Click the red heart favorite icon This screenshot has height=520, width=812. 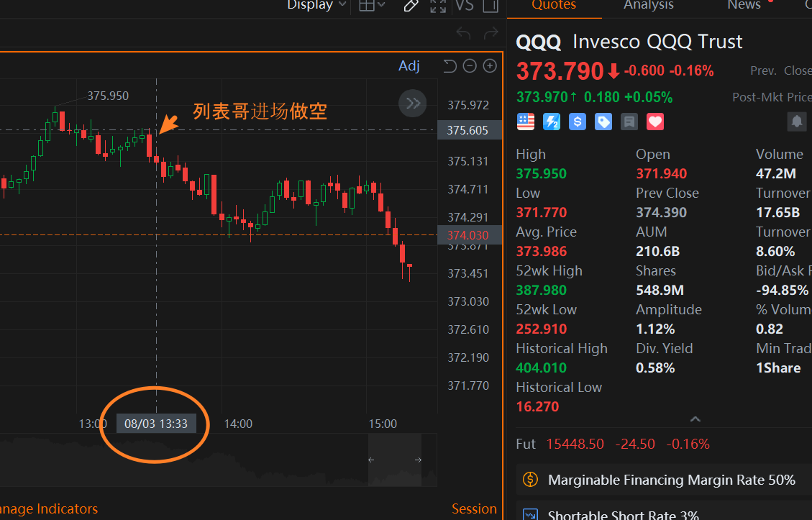(655, 122)
